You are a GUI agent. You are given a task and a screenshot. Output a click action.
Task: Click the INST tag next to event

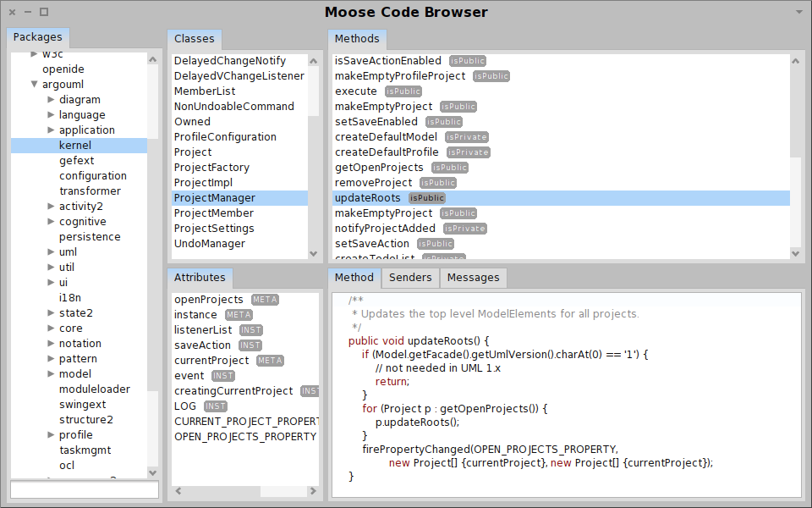pyautogui.click(x=223, y=376)
